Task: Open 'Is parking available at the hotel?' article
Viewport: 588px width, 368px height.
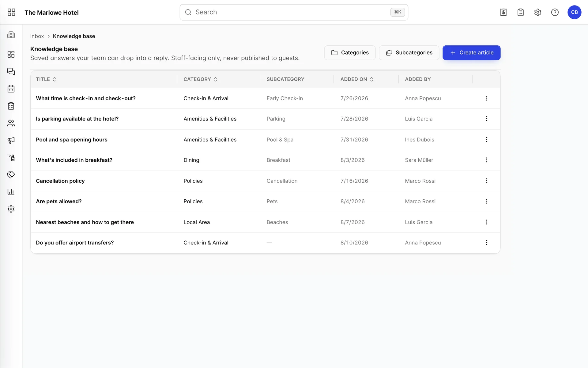Action: pyautogui.click(x=77, y=119)
